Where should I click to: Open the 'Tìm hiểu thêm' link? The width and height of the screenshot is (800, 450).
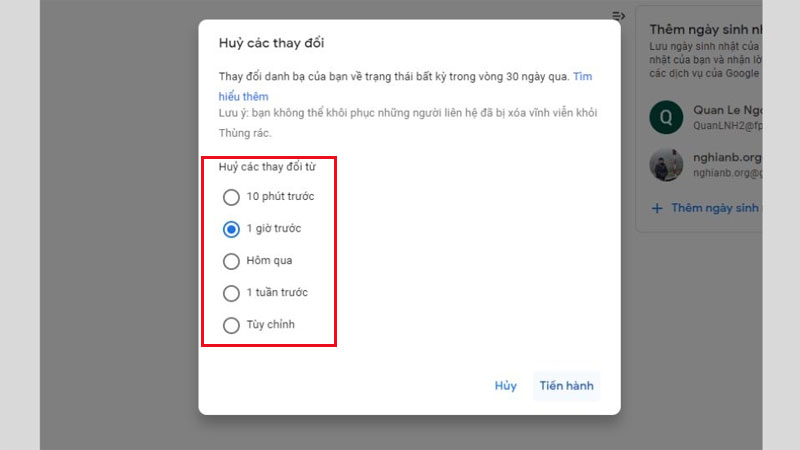click(x=583, y=76)
